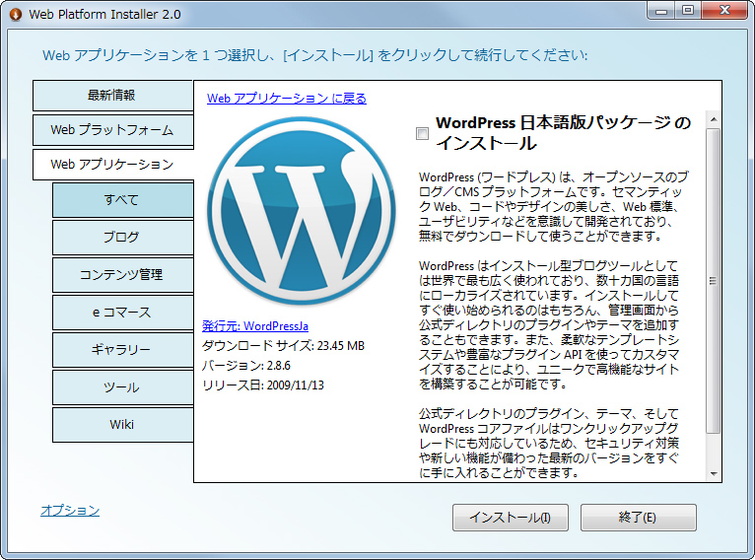Select the ツール category
Viewport: 755px width, 560px height.
(x=123, y=387)
